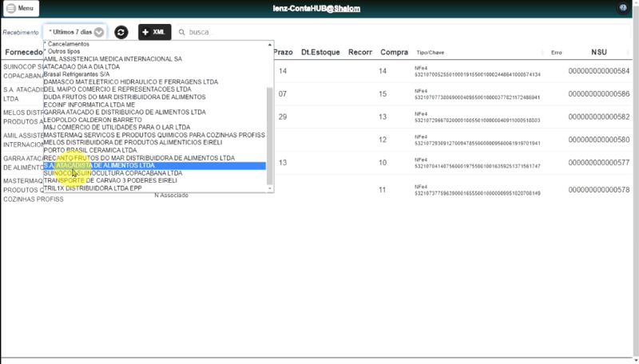Sort by the Prazo column header
Screen dimensions: 639x364
click(x=284, y=52)
